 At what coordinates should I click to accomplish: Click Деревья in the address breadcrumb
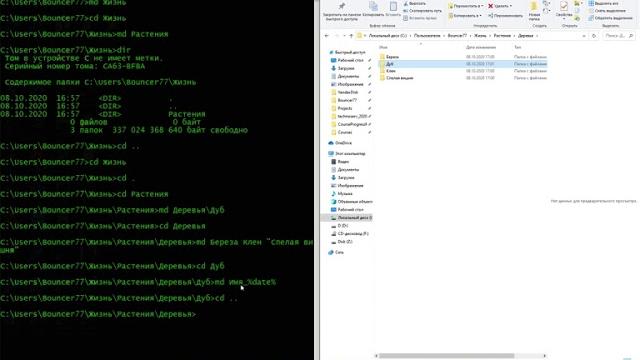[526, 36]
